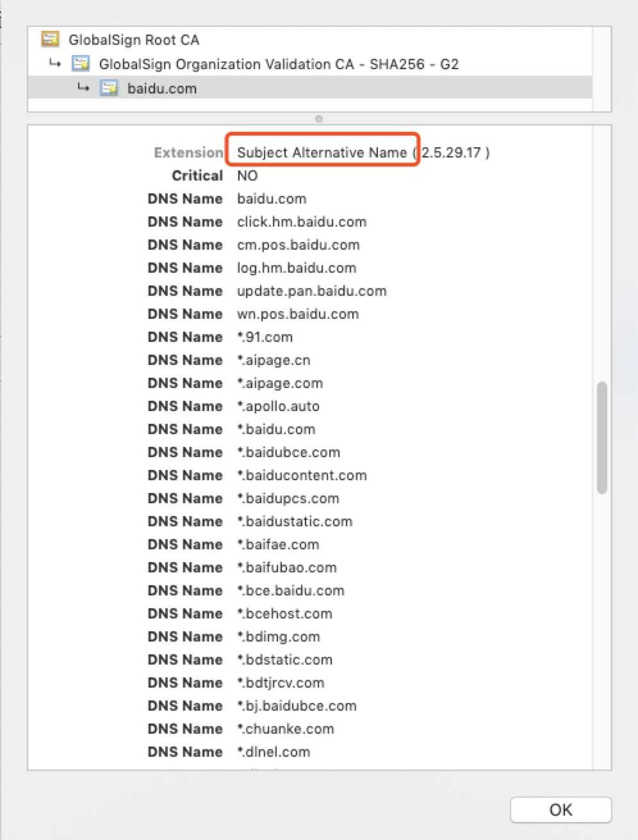This screenshot has width=638, height=840.
Task: Click DNS name *.aipage.cn
Action: point(274,360)
